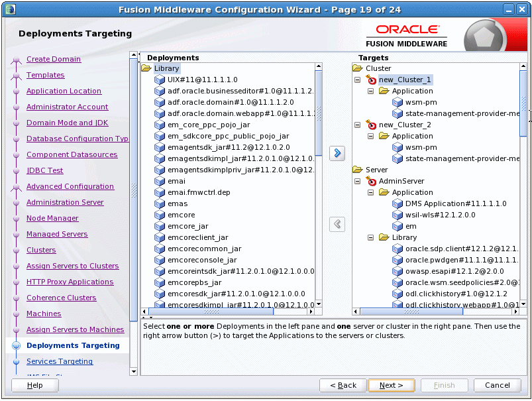532x401 pixels.
Task: Click the cube icon next to UIX#11@11.1.1.1.0
Action: 160,80
